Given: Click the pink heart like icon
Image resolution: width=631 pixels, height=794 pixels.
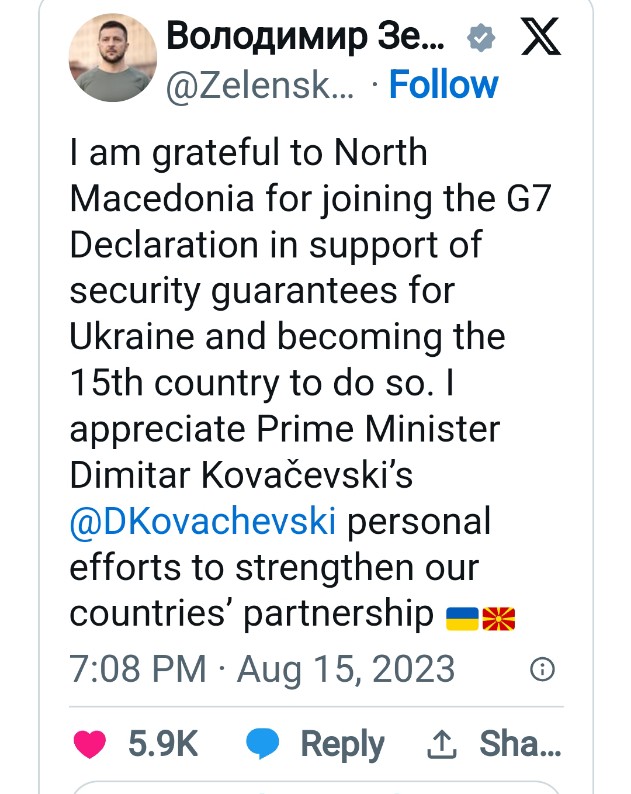Looking at the screenshot, I should [90, 744].
